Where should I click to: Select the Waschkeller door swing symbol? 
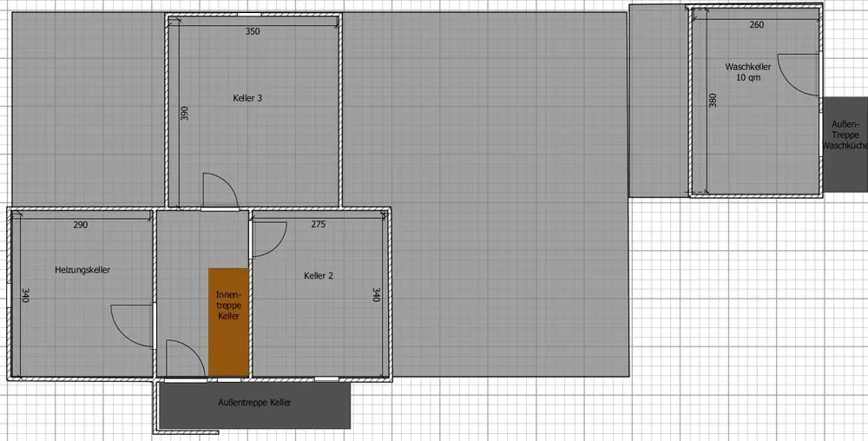[799, 76]
